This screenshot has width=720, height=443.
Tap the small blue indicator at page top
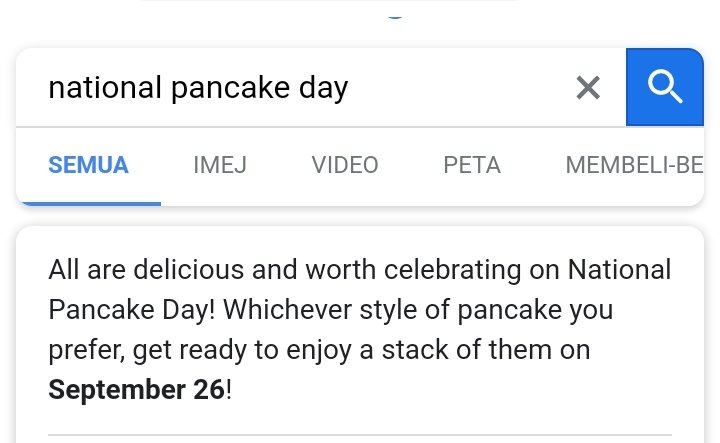[x=395, y=17]
